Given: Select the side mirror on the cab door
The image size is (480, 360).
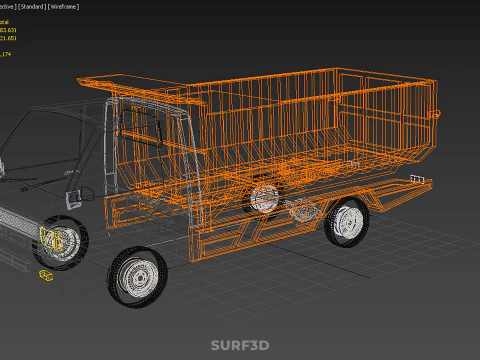Looking at the screenshot, I should pyautogui.click(x=74, y=199).
